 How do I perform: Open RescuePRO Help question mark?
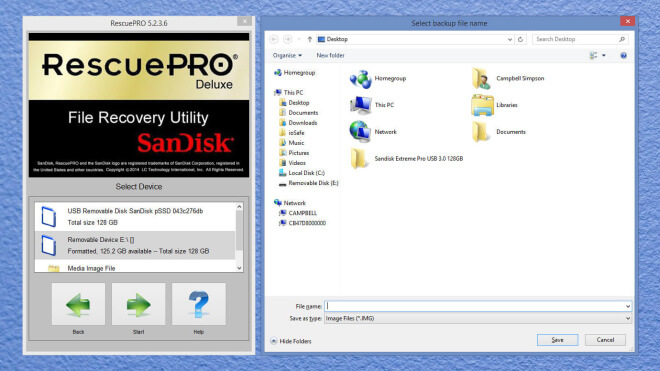[x=199, y=304]
